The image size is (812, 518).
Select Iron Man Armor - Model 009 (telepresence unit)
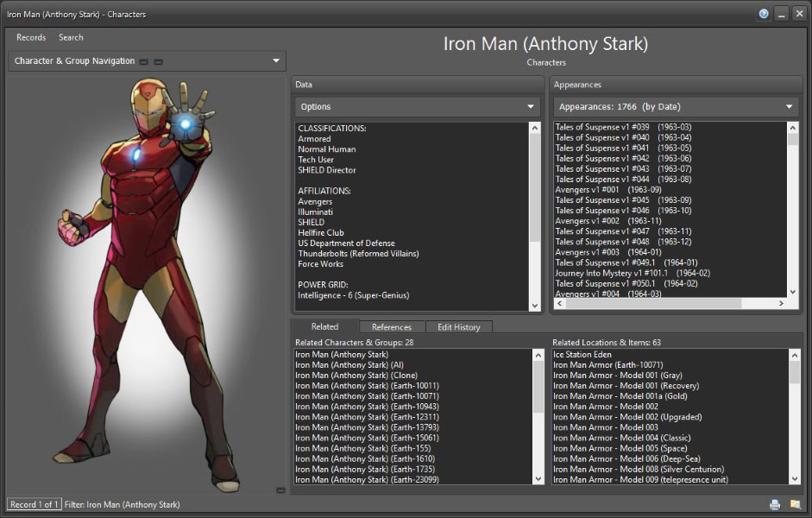click(640, 480)
